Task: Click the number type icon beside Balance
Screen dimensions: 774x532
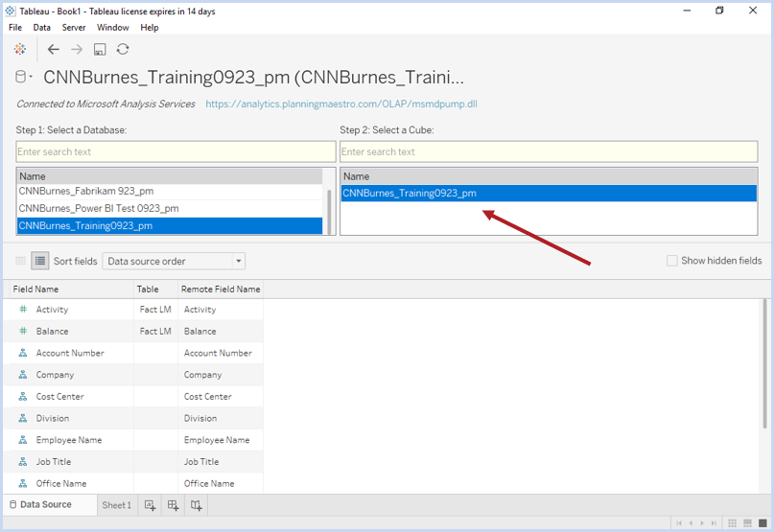Action: tap(23, 331)
